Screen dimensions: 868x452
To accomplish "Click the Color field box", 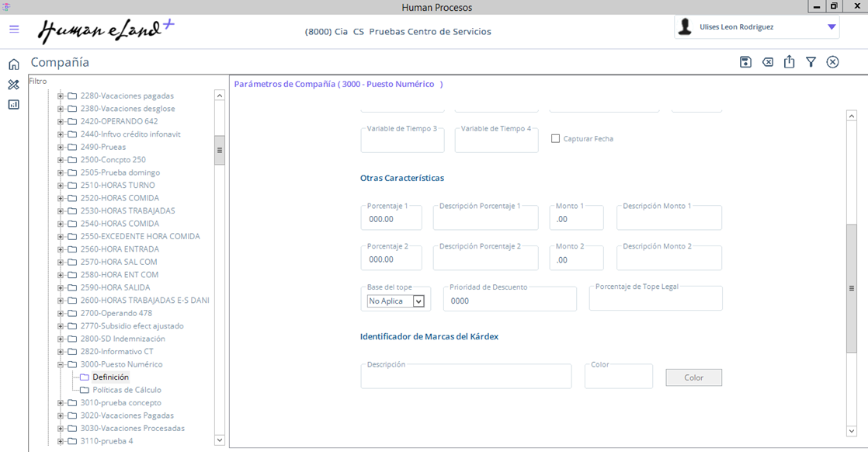I will [618, 379].
